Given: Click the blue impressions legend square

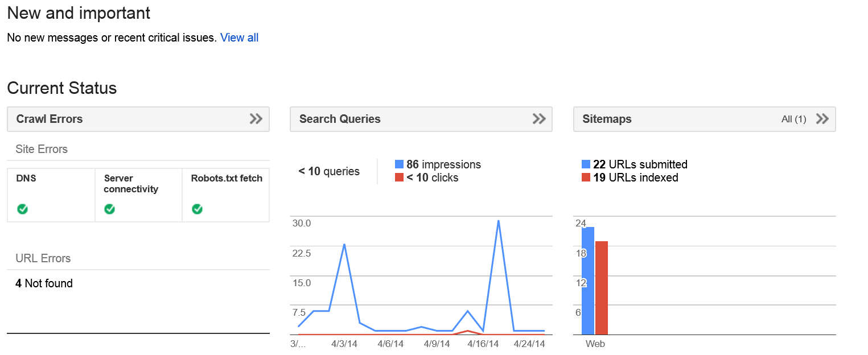Looking at the screenshot, I should click(399, 164).
